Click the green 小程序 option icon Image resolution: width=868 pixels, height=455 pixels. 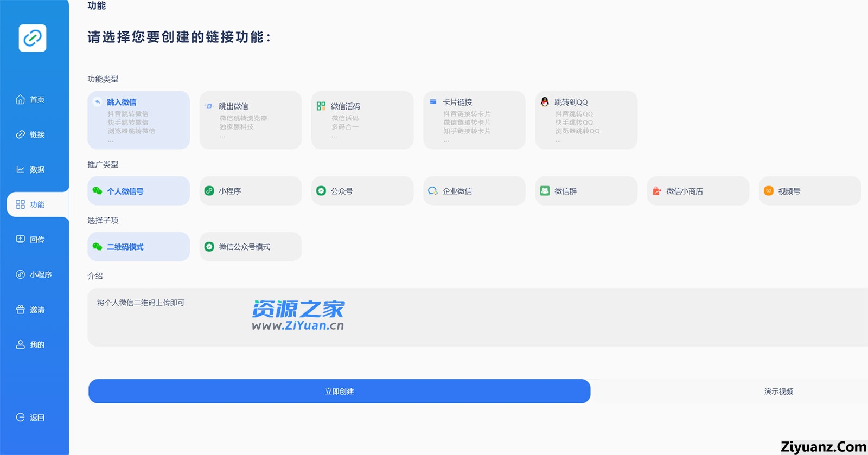pyautogui.click(x=209, y=191)
